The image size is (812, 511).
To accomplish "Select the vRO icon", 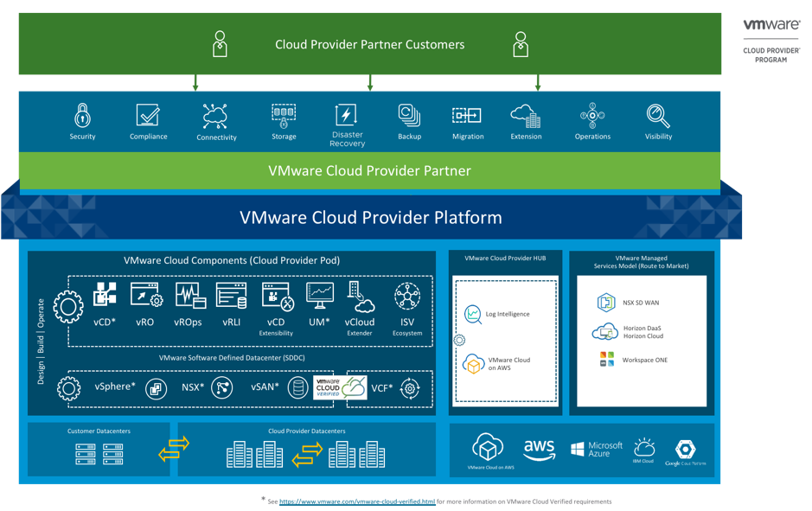I will [146, 294].
